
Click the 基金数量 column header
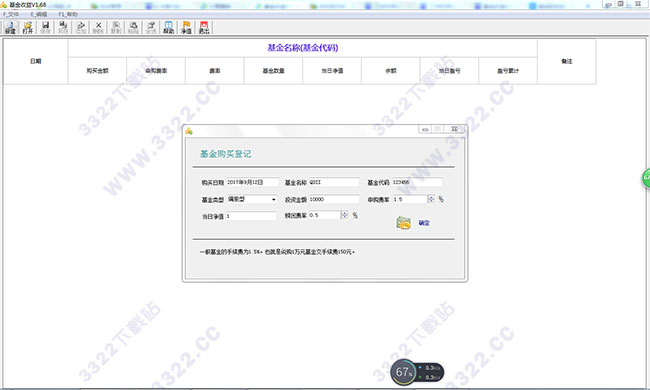(274, 71)
